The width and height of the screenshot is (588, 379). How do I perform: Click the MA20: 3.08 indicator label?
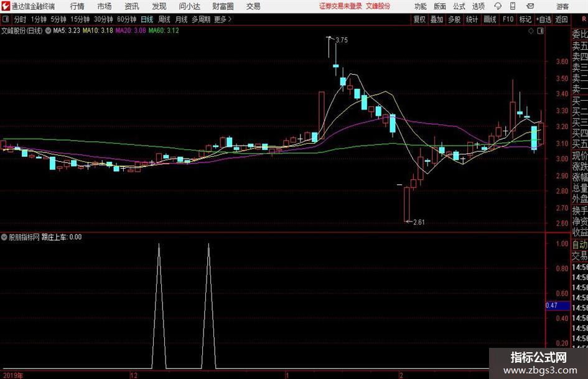(x=131, y=30)
